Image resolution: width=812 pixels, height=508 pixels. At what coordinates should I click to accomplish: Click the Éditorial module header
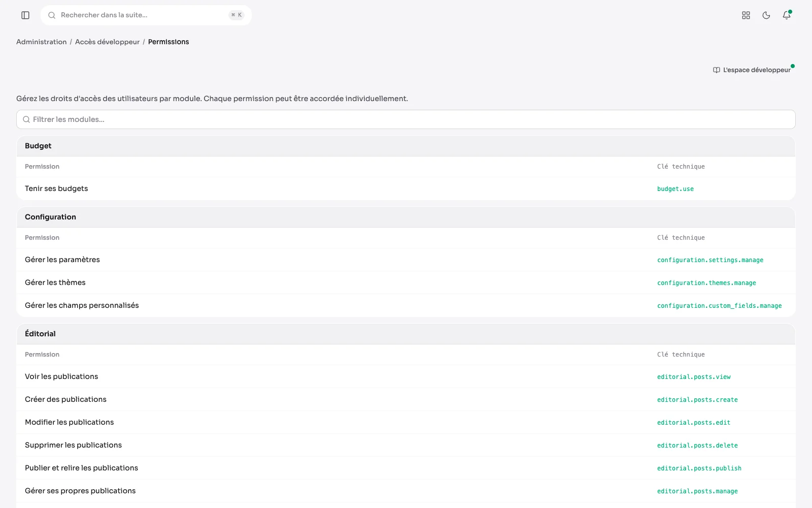tap(406, 334)
